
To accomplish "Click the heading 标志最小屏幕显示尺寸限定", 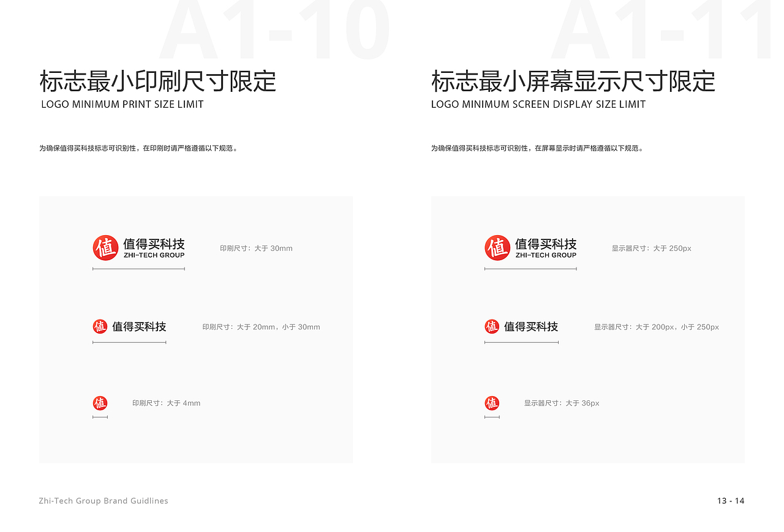I will click(573, 81).
